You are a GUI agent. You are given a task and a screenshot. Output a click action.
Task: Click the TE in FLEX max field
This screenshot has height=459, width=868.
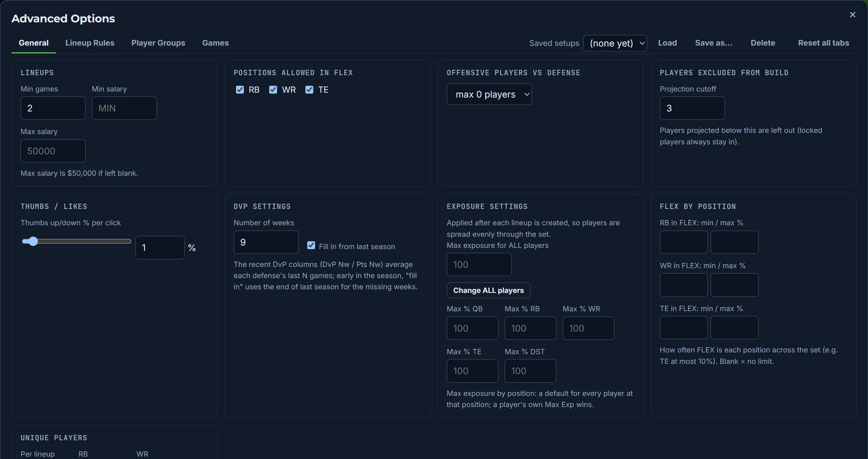[x=734, y=328]
